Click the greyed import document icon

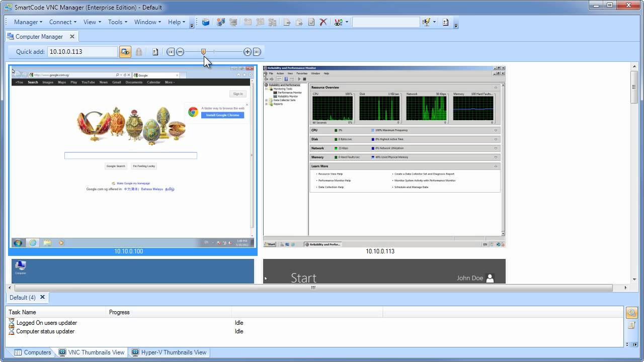click(299, 22)
